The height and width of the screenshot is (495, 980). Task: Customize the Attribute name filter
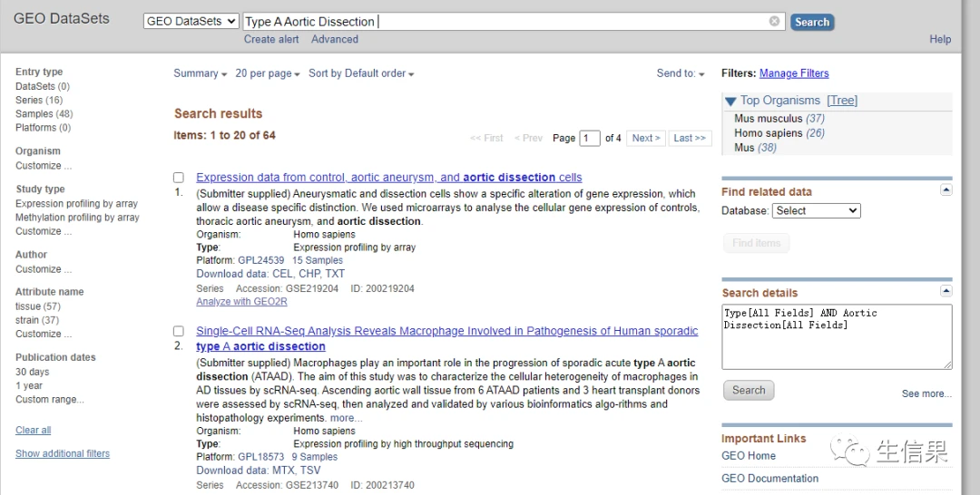point(44,334)
